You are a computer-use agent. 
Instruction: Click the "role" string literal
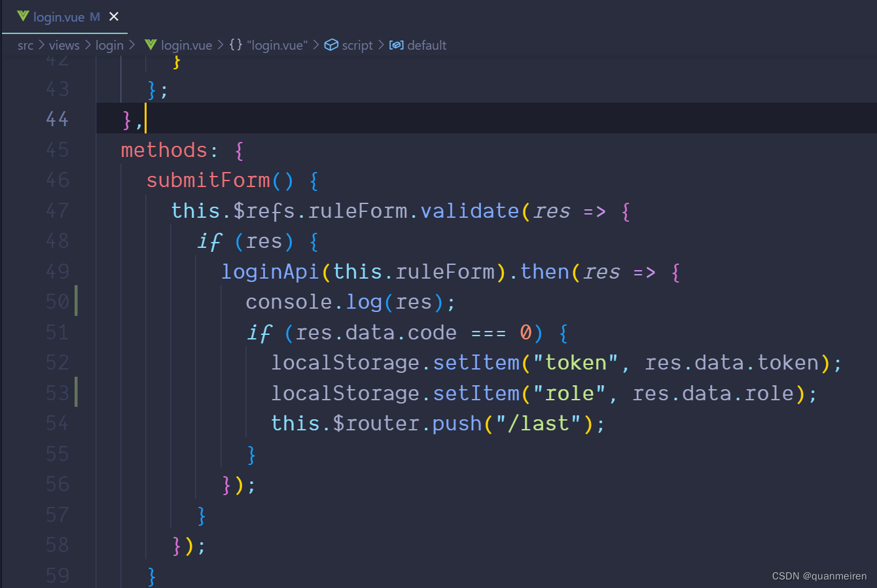pyautogui.click(x=569, y=393)
